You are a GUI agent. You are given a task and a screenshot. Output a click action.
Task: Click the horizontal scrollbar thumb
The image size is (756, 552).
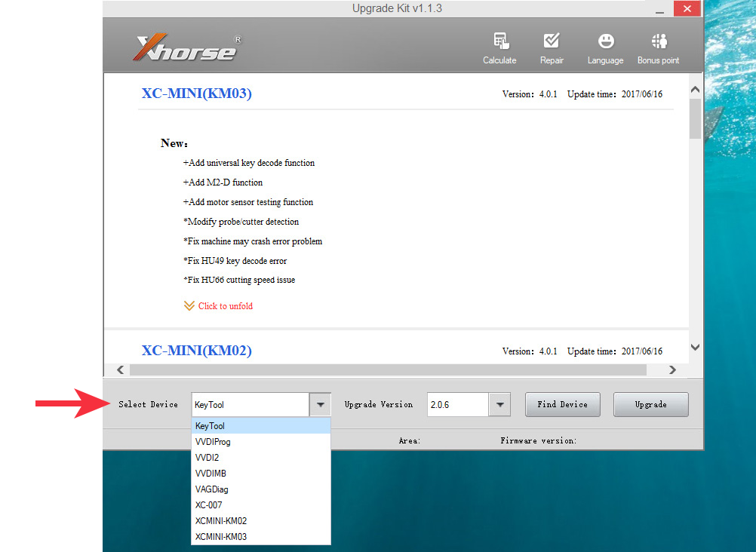[x=388, y=370]
